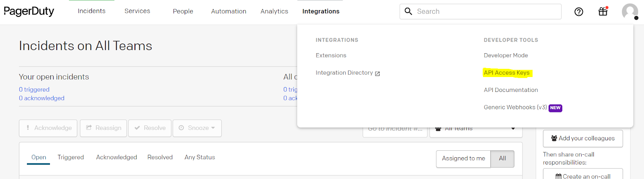Click the PagerDuty logo
The height and width of the screenshot is (179, 644).
(29, 11)
